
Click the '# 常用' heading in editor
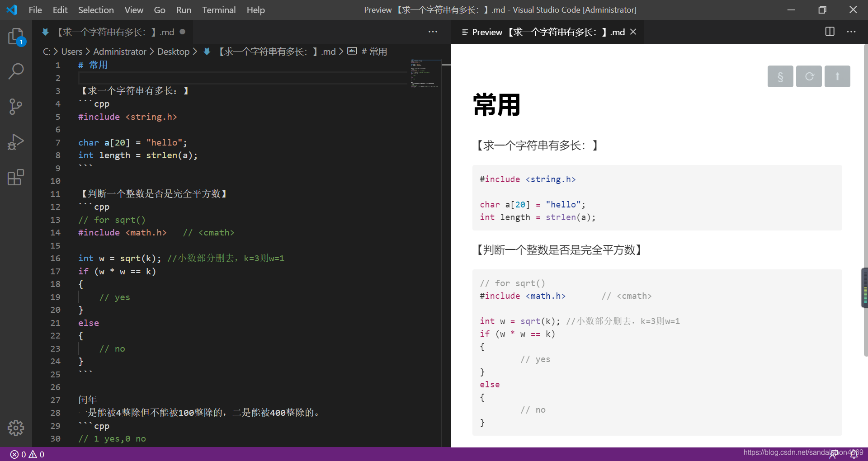(x=93, y=65)
